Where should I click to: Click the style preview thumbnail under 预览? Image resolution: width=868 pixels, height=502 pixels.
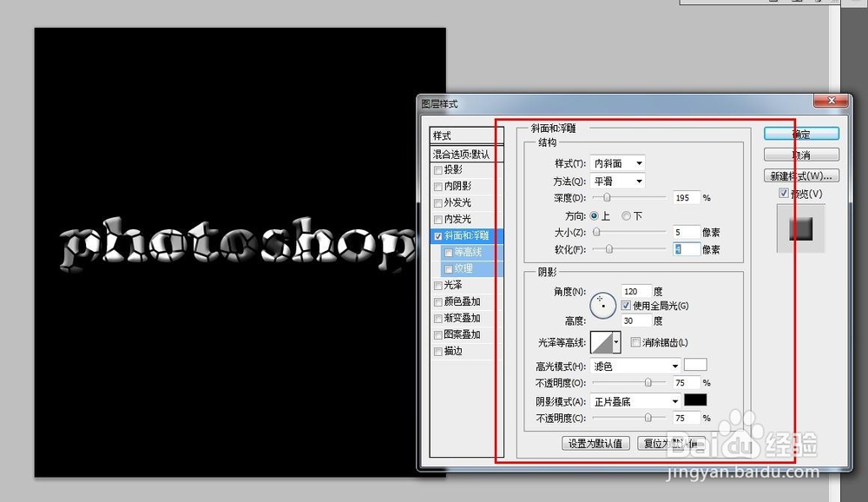point(800,228)
